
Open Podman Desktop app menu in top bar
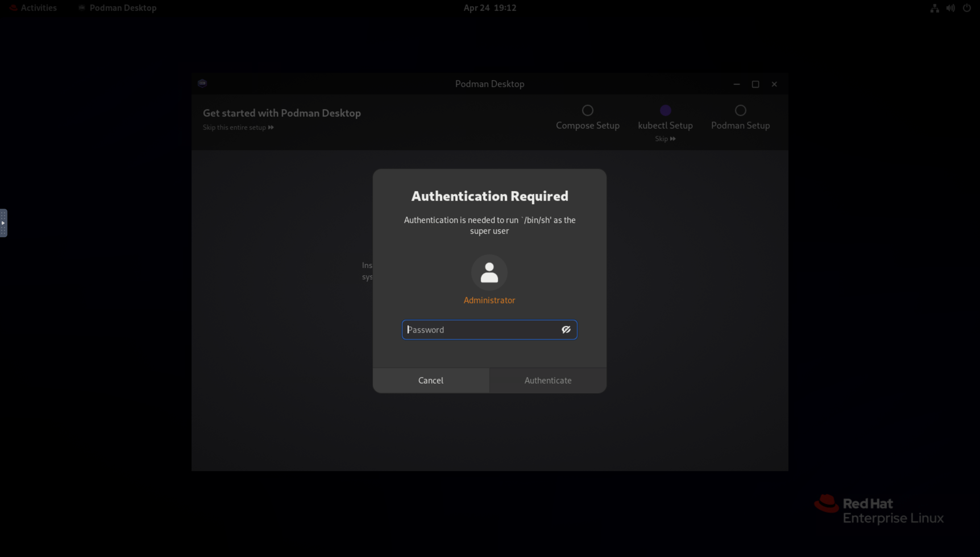pos(118,8)
